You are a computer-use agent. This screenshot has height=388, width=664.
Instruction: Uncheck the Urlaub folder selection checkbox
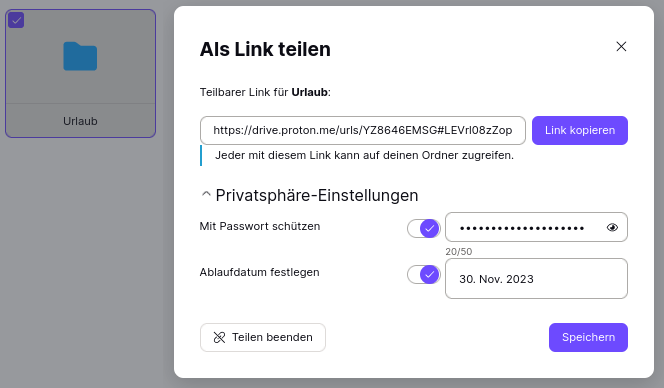pos(16,20)
